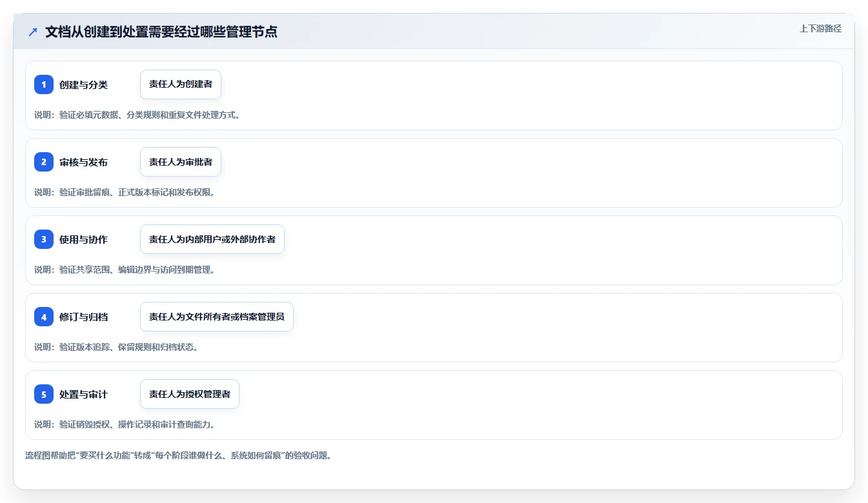Click step number 3 badge
The width and height of the screenshot is (868, 503).
44,239
